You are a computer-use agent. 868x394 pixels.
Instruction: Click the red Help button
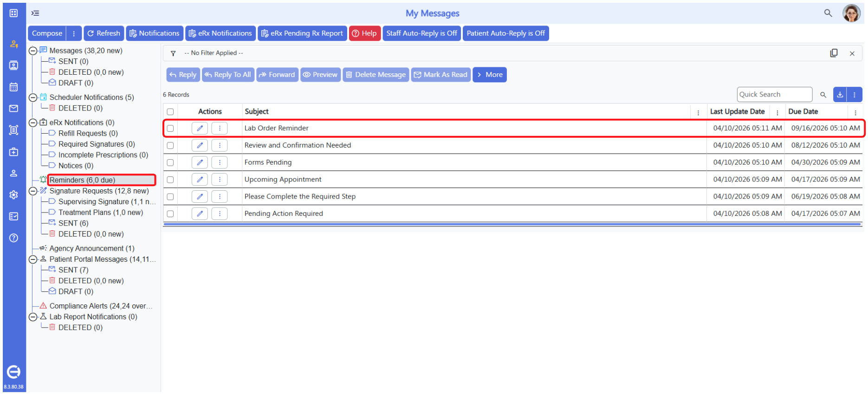point(365,33)
